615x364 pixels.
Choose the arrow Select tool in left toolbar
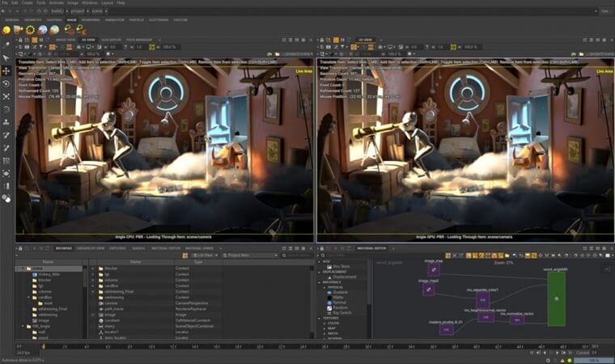pyautogui.click(x=6, y=58)
